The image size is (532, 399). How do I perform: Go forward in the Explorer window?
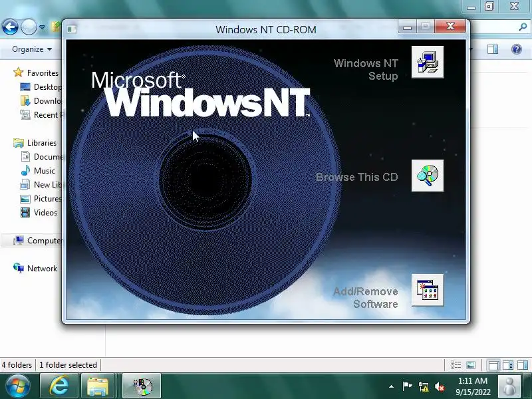[29, 27]
